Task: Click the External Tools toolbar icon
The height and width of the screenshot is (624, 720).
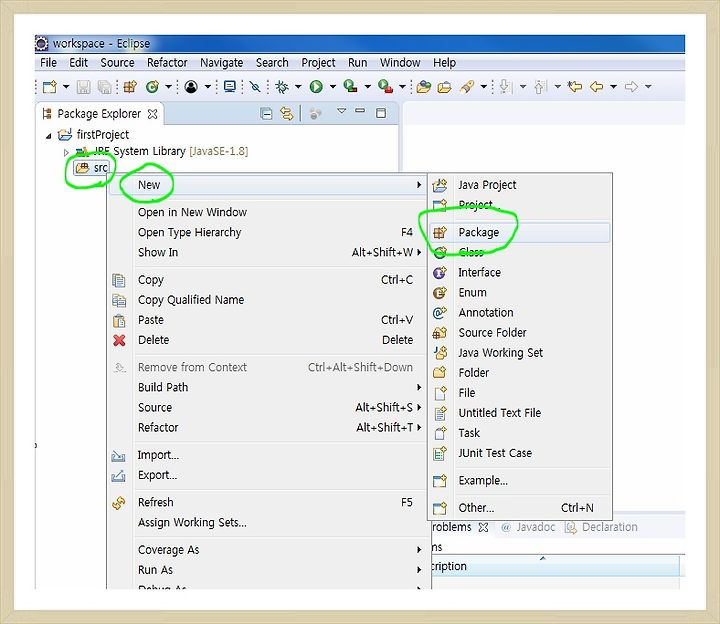Action: pyautogui.click(x=385, y=87)
